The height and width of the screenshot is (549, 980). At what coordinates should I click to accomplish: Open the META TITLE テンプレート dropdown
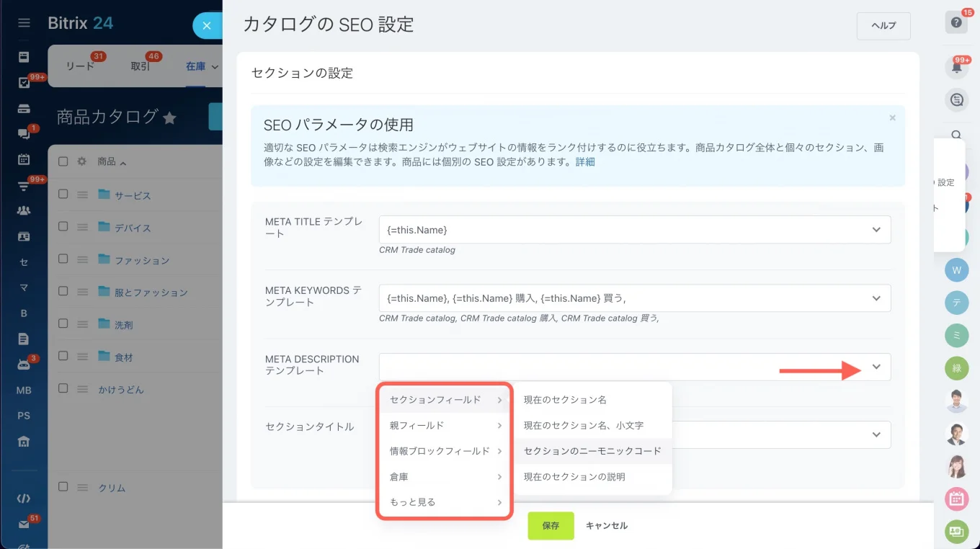876,229
